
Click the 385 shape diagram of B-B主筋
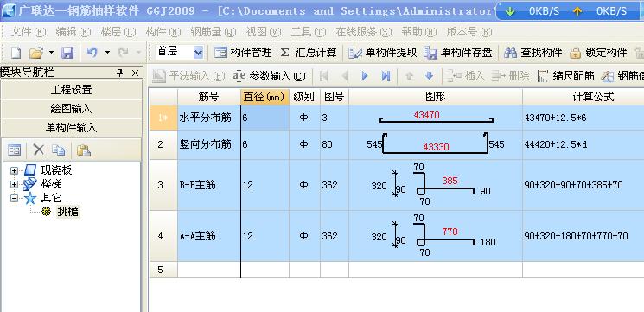[x=436, y=185]
